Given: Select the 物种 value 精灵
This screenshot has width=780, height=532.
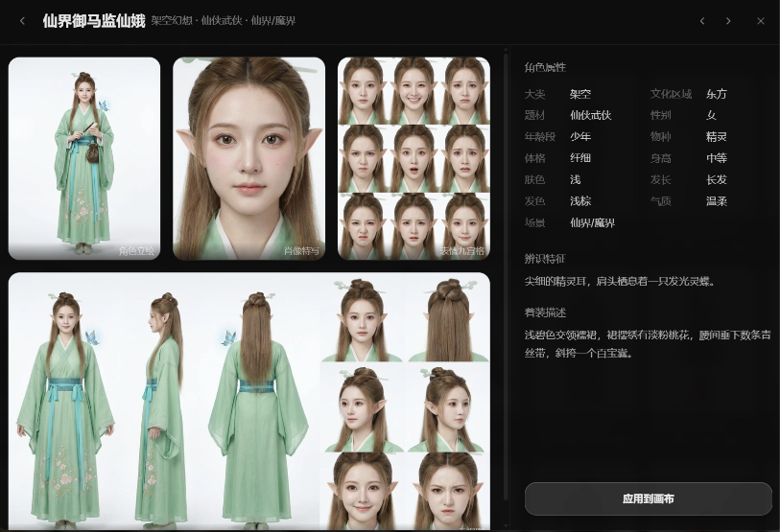Looking at the screenshot, I should pos(716,137).
